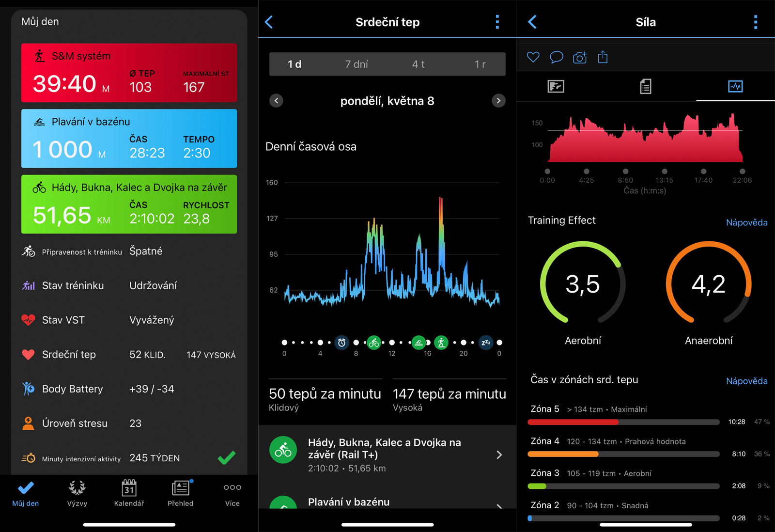This screenshot has height=532, width=775.
Task: Show the previous day in heart rate
Action: tap(276, 101)
